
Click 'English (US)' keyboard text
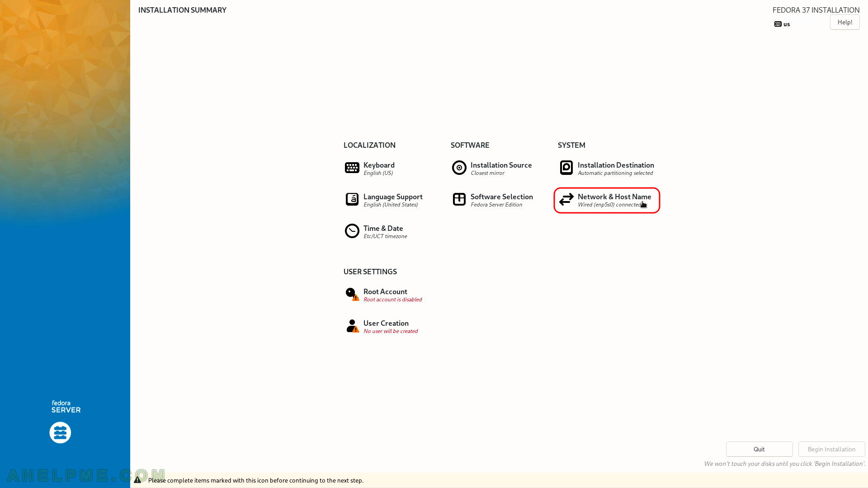(378, 173)
